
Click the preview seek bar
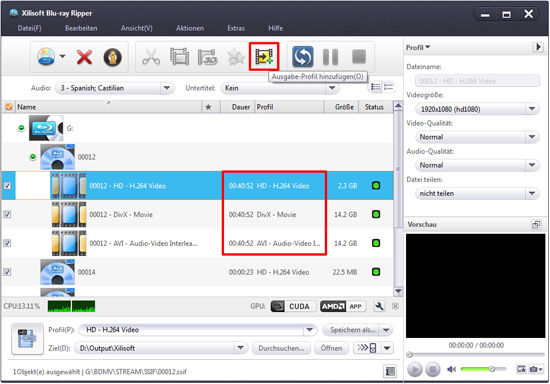click(x=476, y=355)
